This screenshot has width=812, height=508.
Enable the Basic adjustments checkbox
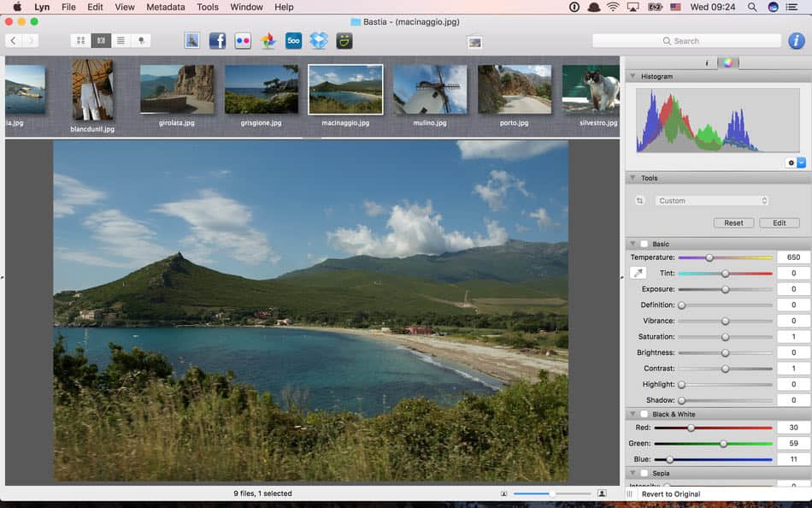[x=644, y=244]
